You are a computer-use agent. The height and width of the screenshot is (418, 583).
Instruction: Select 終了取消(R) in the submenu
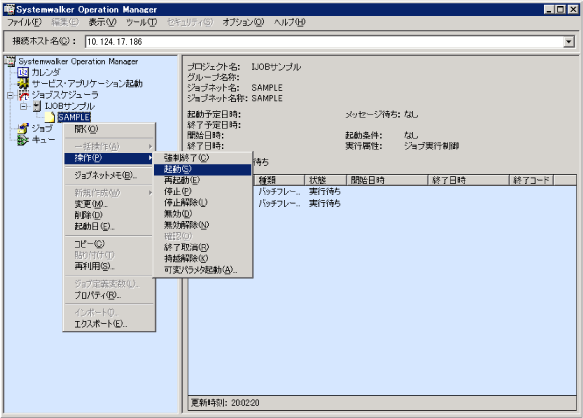click(x=203, y=247)
